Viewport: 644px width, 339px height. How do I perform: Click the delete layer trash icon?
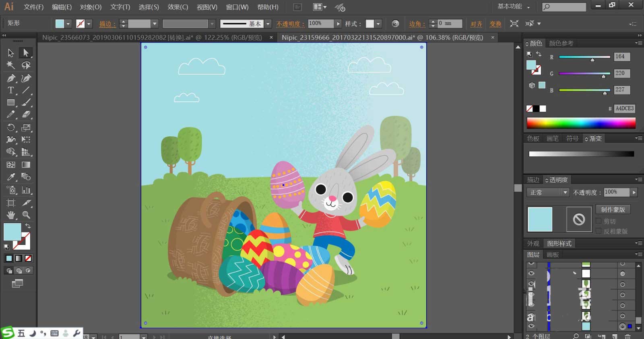point(627,336)
